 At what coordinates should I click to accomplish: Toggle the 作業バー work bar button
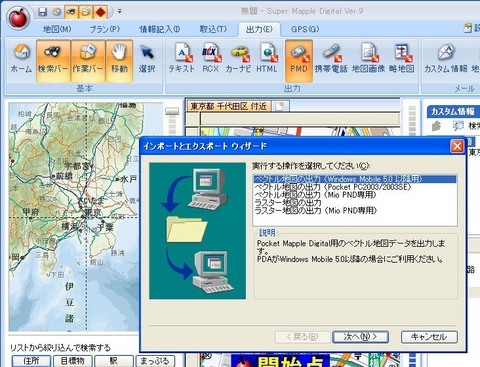(x=88, y=60)
